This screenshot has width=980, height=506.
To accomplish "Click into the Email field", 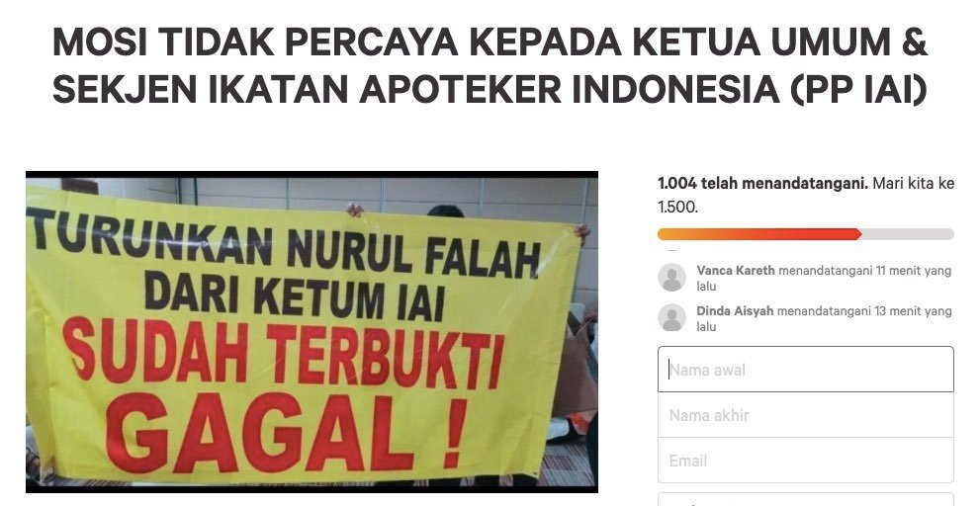I will [806, 461].
